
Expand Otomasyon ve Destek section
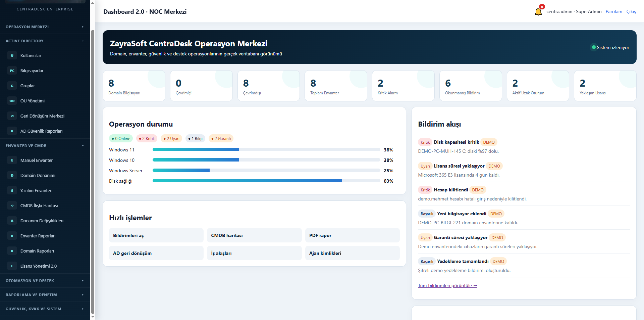45,281
